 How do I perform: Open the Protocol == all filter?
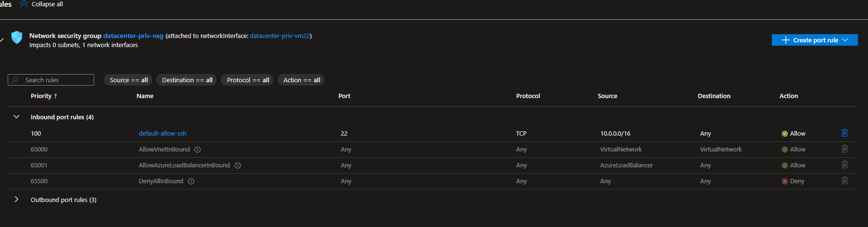248,80
